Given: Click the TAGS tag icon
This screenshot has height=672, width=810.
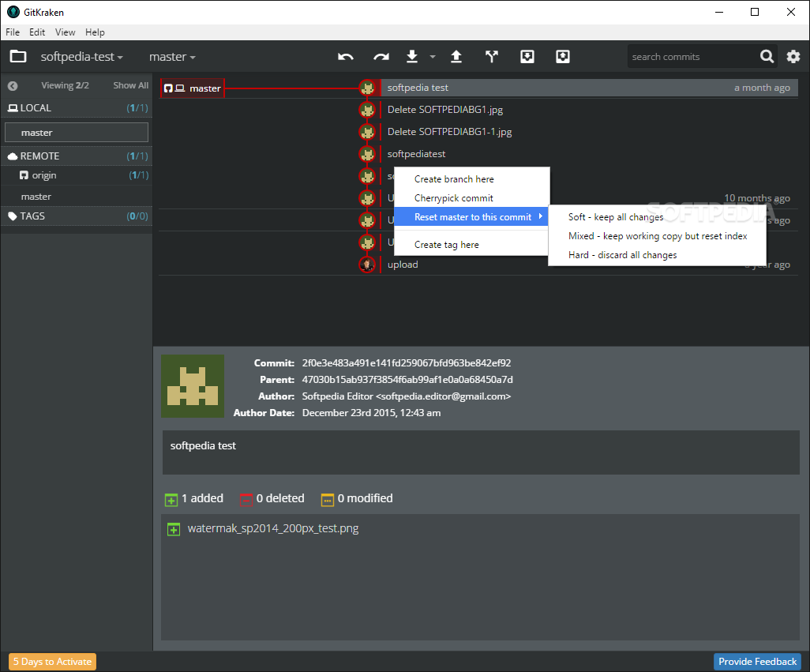Looking at the screenshot, I should 13,216.
